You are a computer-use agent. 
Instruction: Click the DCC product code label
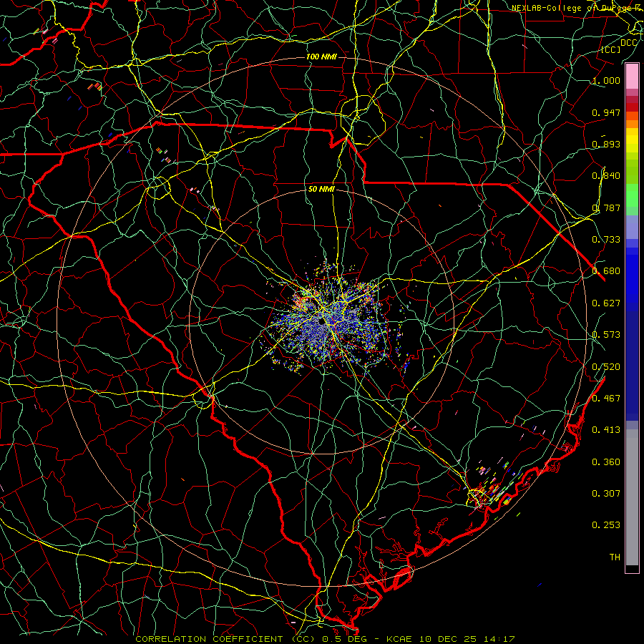(628, 43)
